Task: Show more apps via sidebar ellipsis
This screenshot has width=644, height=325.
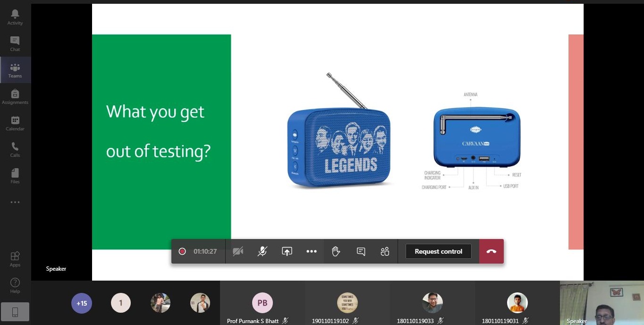Action: point(15,202)
